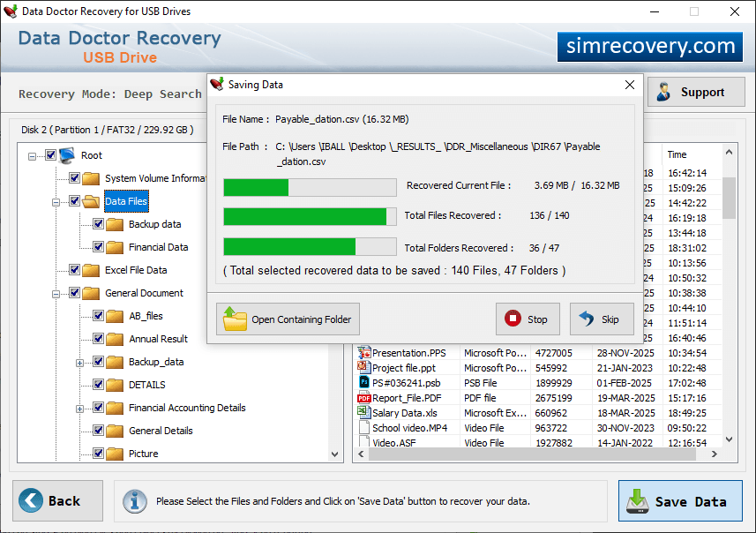Click the Video.ASF file icon
The image size is (756, 533).
point(364,442)
